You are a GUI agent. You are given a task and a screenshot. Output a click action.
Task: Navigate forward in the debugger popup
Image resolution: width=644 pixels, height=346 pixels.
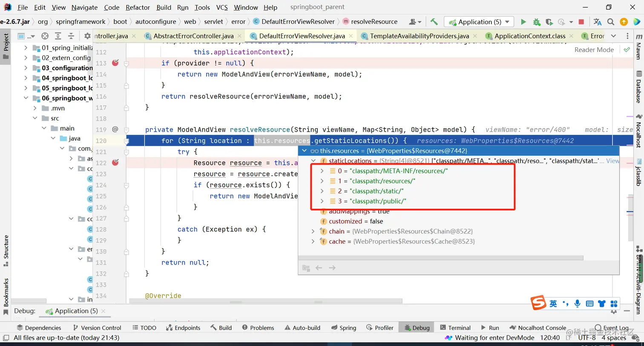pyautogui.click(x=332, y=268)
